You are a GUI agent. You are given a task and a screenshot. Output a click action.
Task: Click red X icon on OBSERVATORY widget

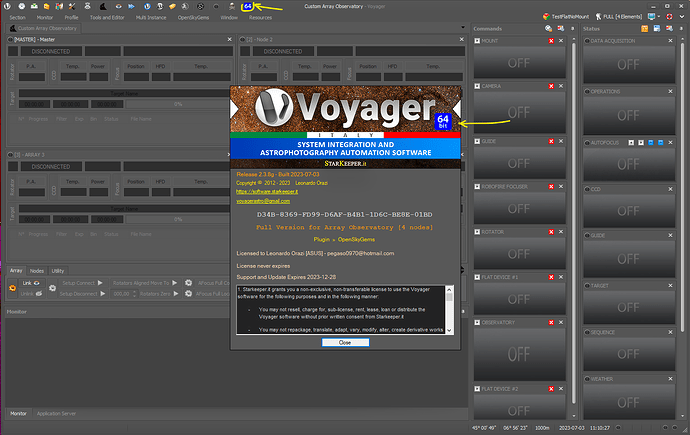click(x=551, y=322)
